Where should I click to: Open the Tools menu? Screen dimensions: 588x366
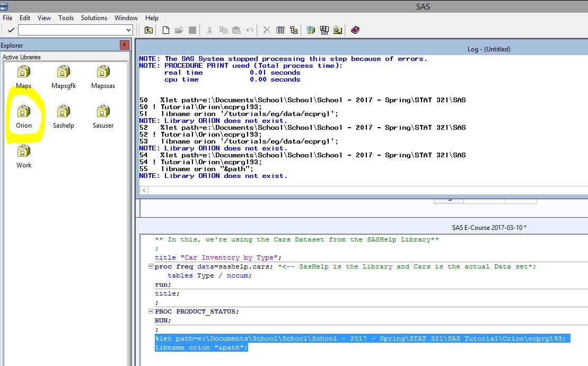[x=66, y=17]
